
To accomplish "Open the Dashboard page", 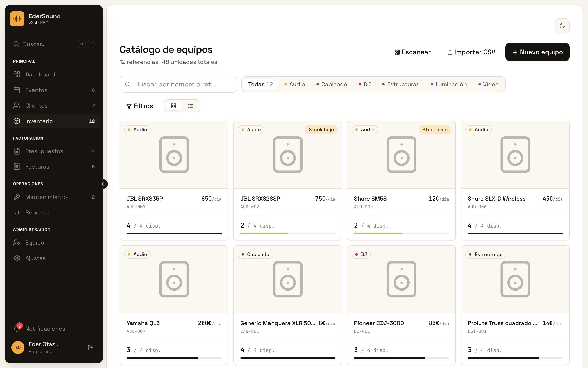I will [x=54, y=74].
